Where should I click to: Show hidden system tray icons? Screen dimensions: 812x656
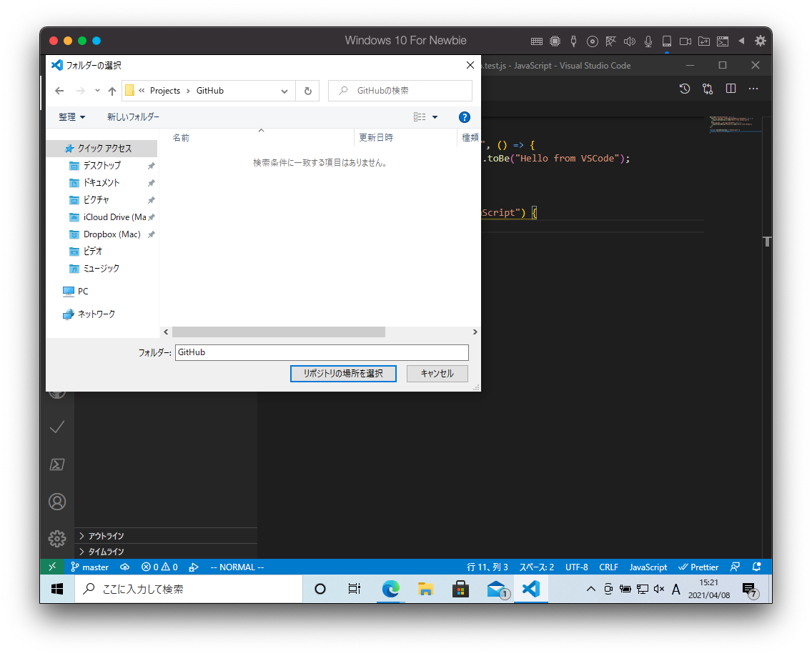tap(590, 589)
